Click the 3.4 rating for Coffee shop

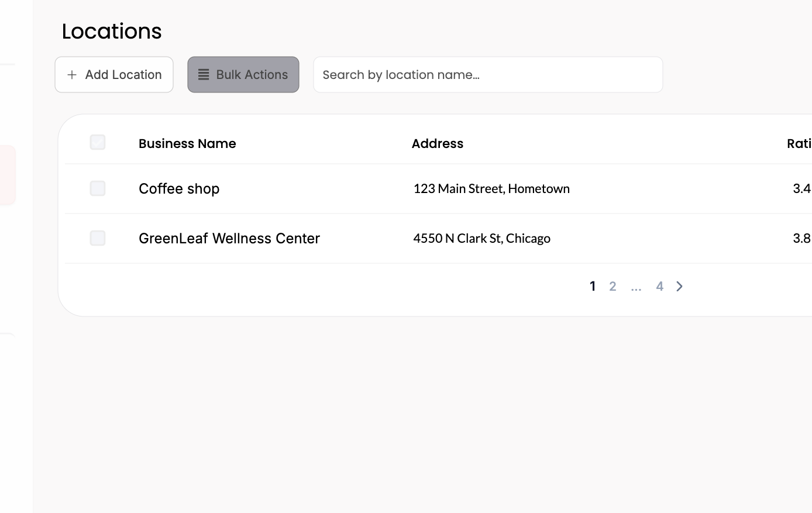point(801,188)
